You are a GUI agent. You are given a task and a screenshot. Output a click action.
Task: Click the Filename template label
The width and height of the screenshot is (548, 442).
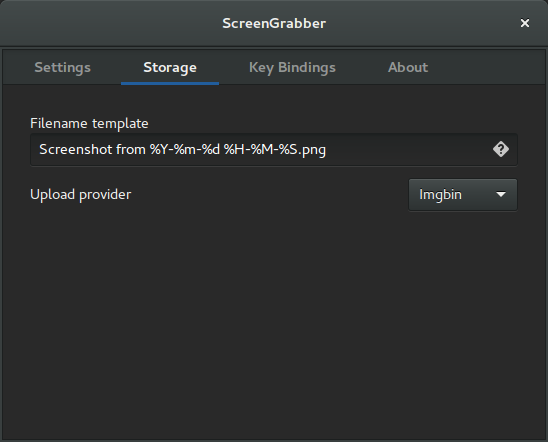89,123
